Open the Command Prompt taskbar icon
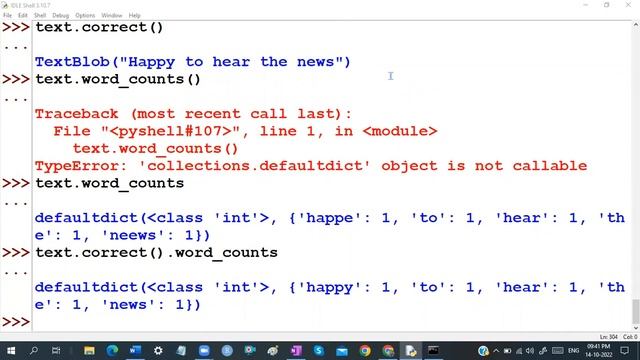Viewport: 640px width, 360px height. click(x=433, y=351)
